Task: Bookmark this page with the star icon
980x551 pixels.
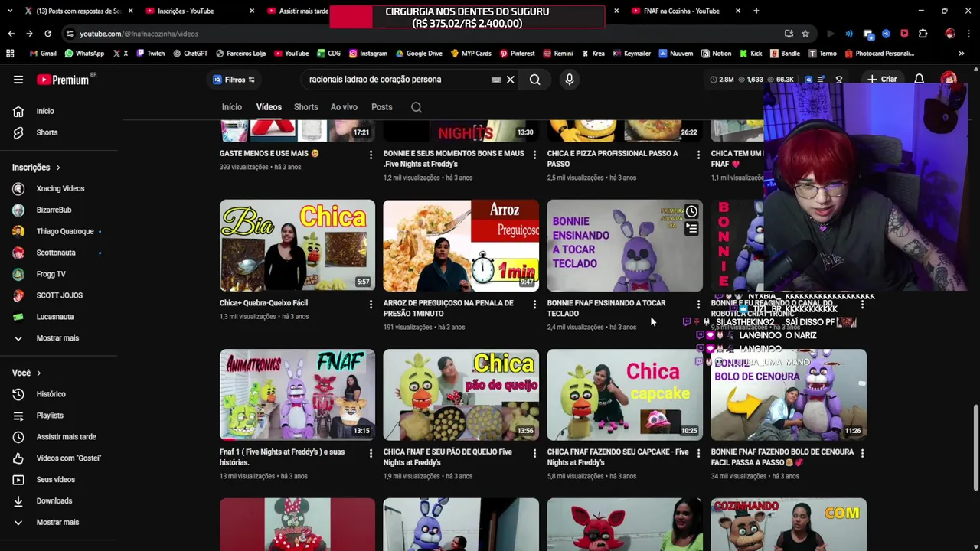Action: click(x=805, y=34)
